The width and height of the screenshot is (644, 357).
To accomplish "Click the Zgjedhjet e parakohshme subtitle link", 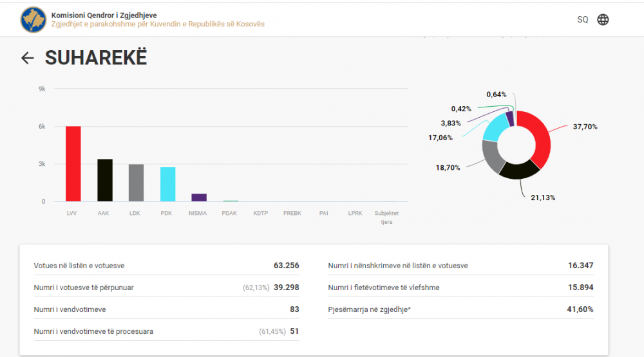I will [158, 24].
